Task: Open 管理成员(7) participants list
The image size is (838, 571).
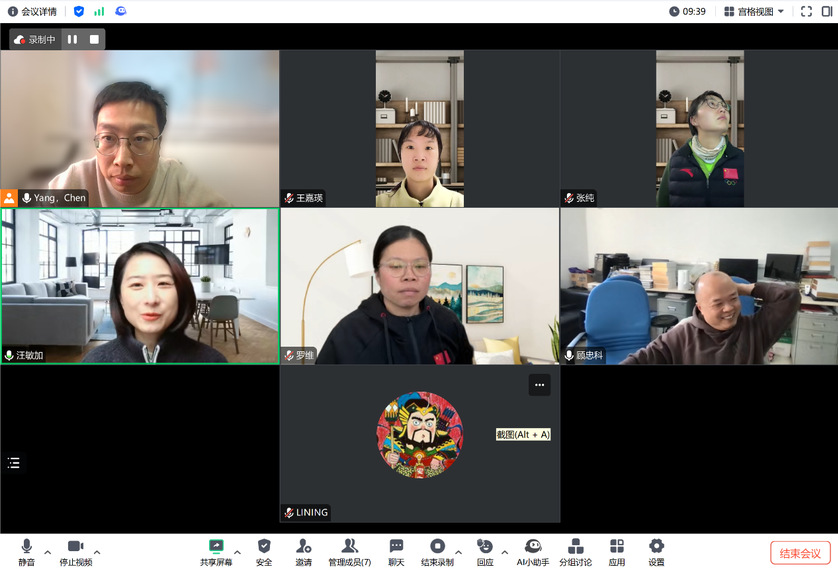Action: (349, 551)
